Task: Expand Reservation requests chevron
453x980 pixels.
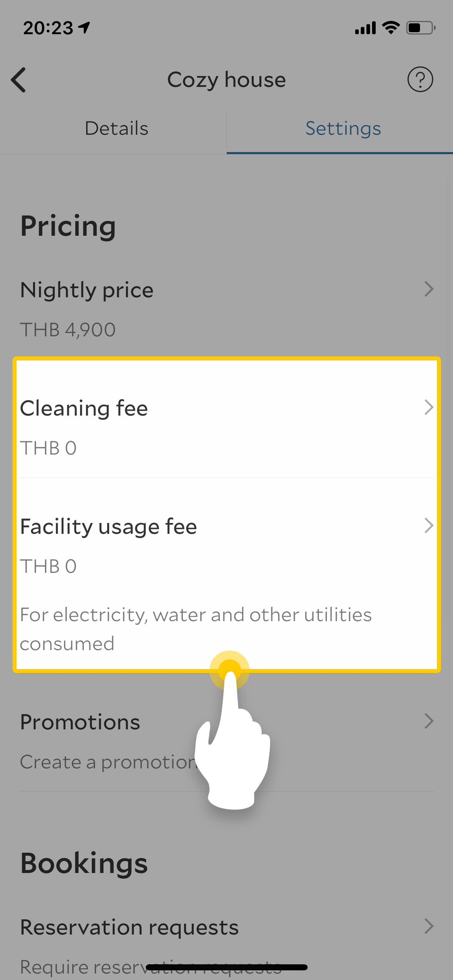Action: [429, 926]
